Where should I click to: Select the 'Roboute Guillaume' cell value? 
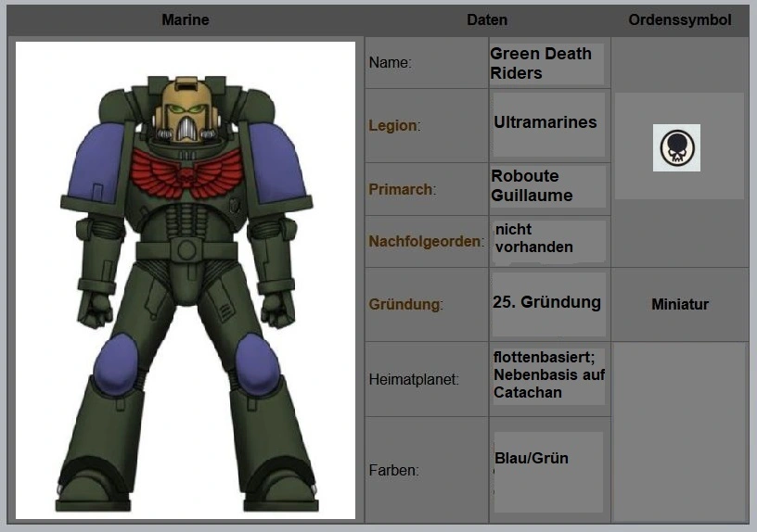[532, 185]
